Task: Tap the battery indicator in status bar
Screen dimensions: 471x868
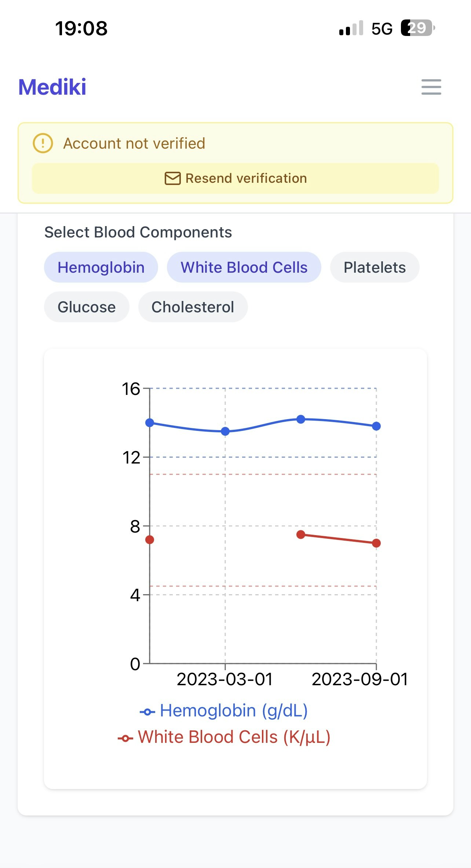Action: click(417, 28)
